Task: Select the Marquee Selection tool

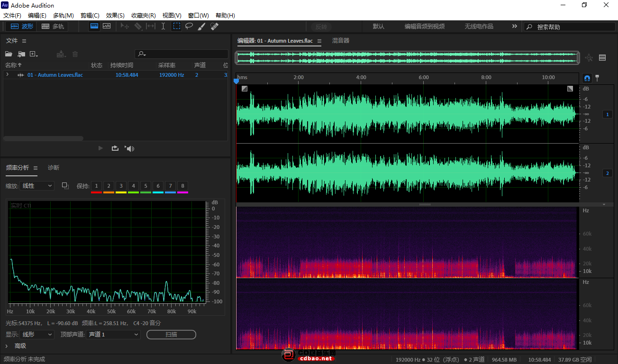Action: pos(176,27)
